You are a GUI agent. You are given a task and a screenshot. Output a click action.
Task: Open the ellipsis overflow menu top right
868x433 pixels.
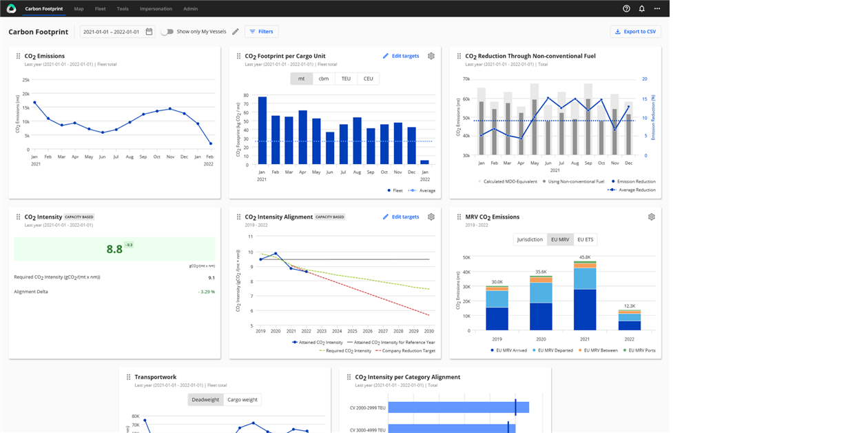point(657,8)
